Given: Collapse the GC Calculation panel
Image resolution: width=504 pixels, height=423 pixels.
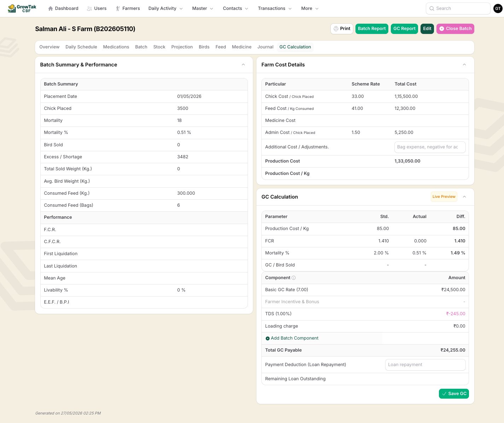Looking at the screenshot, I should pos(464,197).
